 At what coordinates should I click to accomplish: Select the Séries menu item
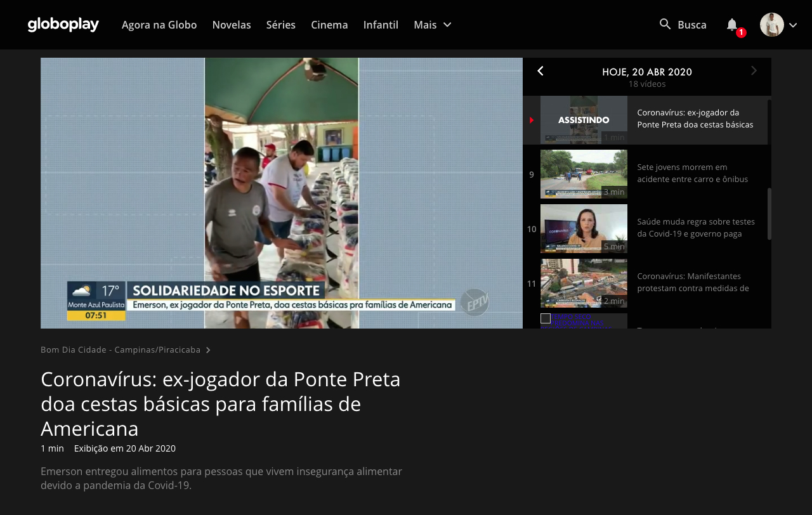point(281,25)
